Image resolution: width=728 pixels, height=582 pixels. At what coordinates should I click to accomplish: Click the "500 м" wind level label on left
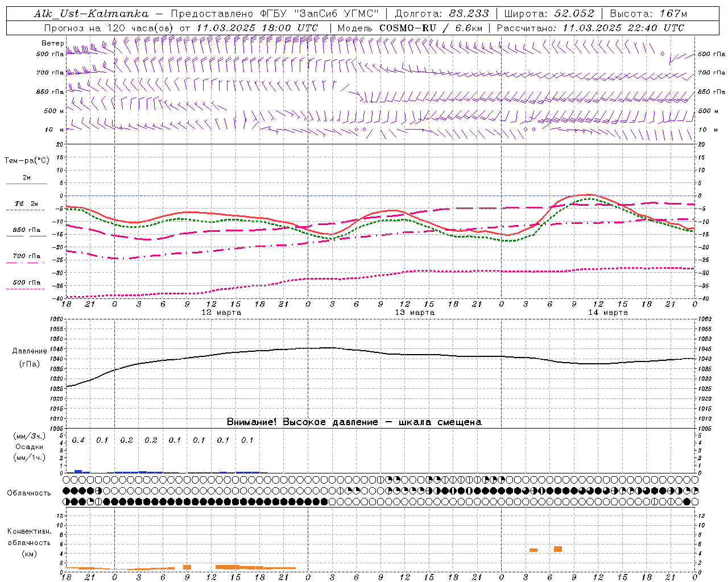tap(54, 111)
